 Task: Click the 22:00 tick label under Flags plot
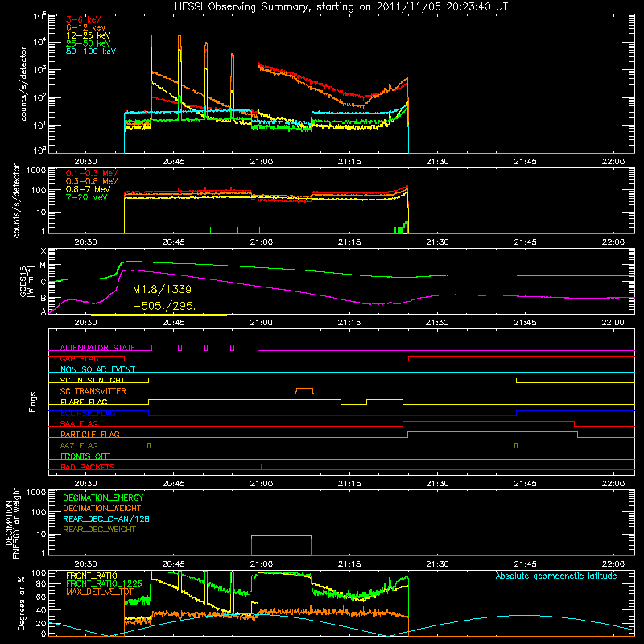[613, 484]
